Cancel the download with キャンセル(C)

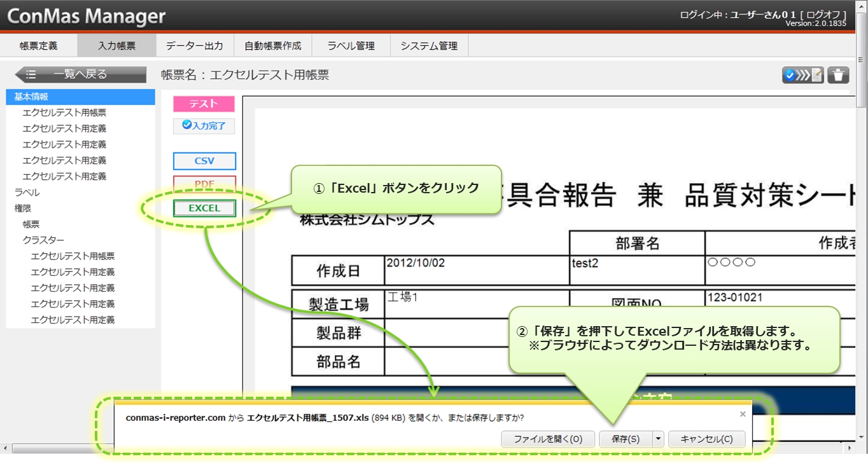pyautogui.click(x=706, y=439)
